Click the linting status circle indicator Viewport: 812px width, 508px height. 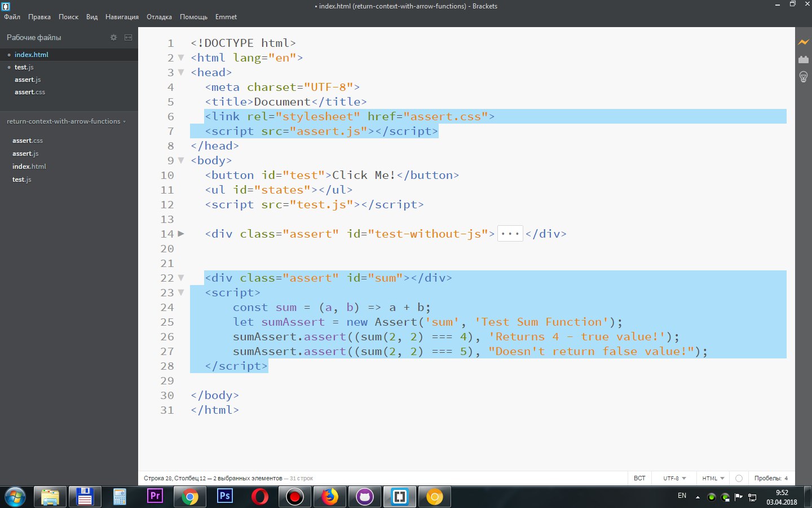[x=739, y=478]
